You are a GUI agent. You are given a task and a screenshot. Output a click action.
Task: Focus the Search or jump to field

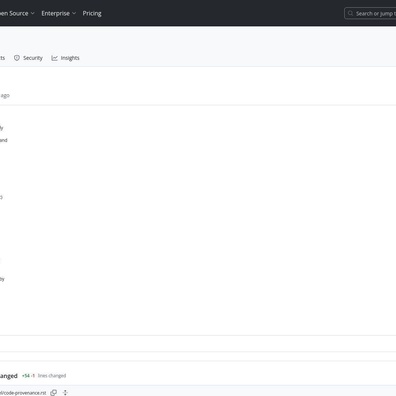click(x=370, y=14)
